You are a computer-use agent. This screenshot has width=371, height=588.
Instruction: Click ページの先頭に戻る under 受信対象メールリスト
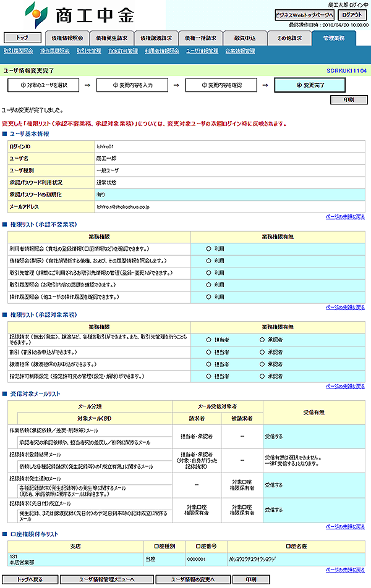[x=345, y=527]
